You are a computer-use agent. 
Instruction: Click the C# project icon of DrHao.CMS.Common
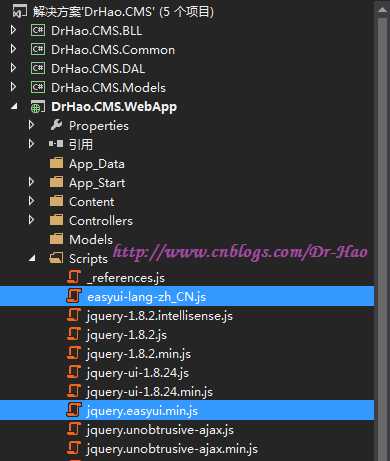point(38,50)
